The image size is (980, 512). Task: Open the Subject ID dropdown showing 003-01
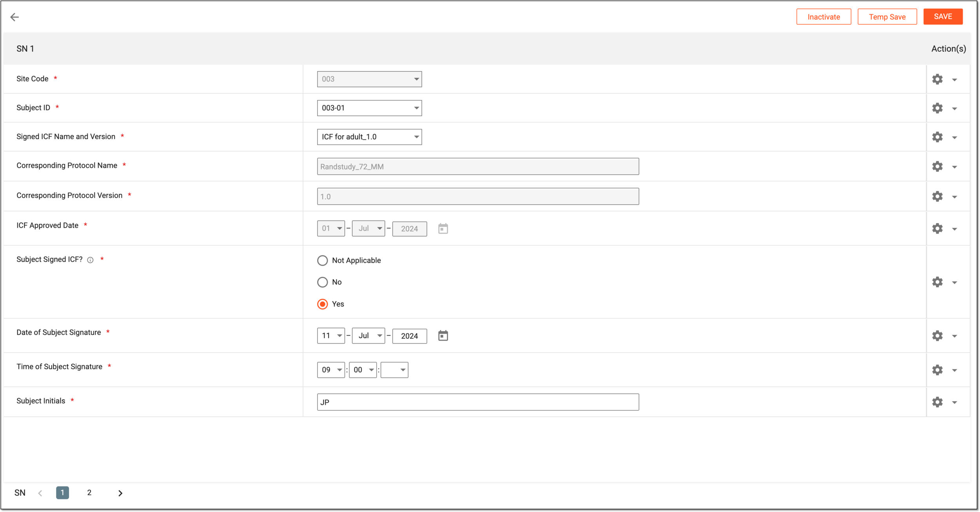(x=369, y=108)
